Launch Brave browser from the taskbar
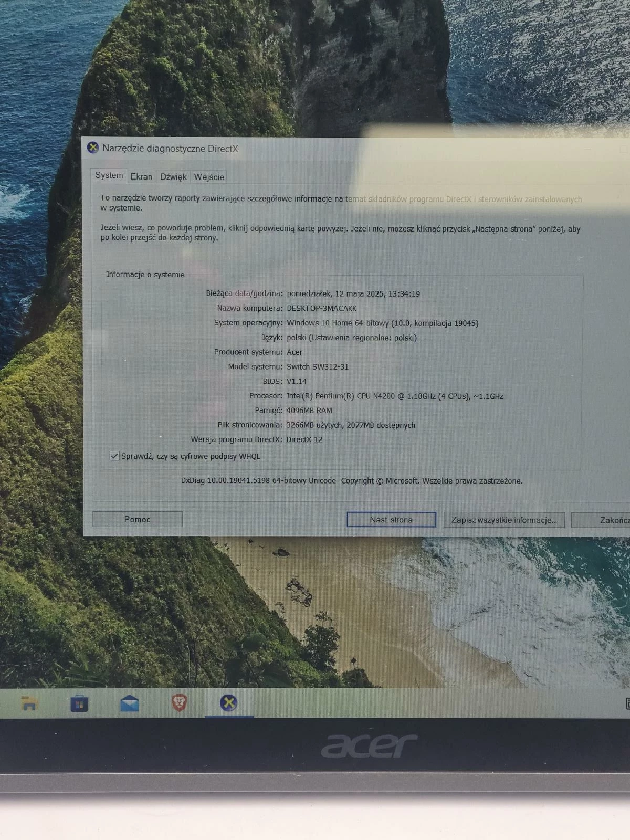The height and width of the screenshot is (840, 630). 180,702
